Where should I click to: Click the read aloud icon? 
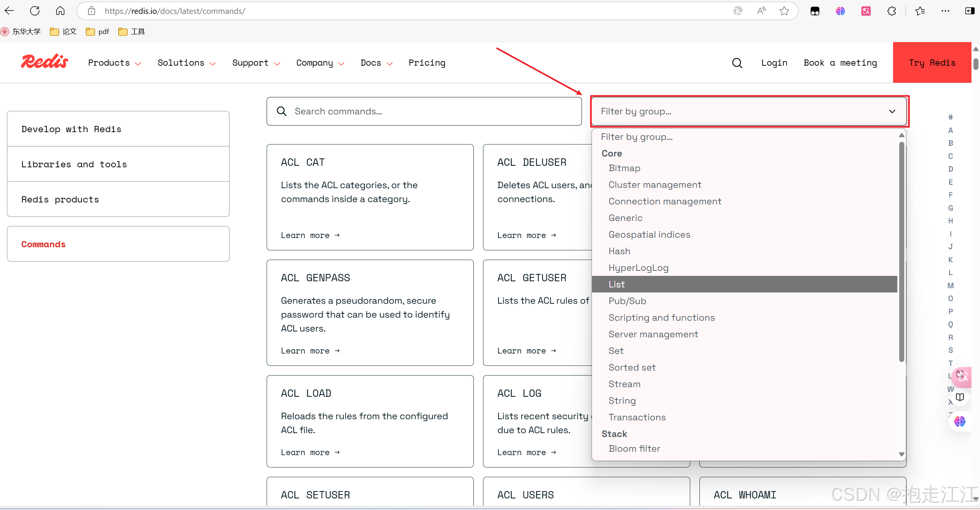(x=761, y=11)
